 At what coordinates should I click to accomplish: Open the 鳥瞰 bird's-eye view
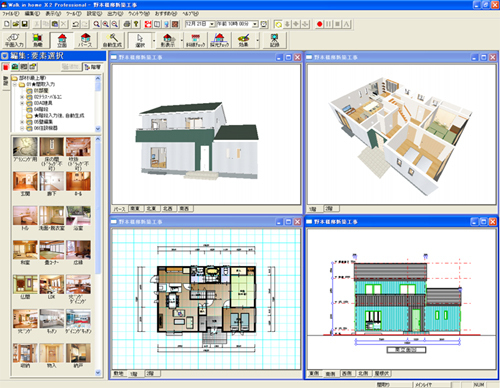[x=37, y=40]
